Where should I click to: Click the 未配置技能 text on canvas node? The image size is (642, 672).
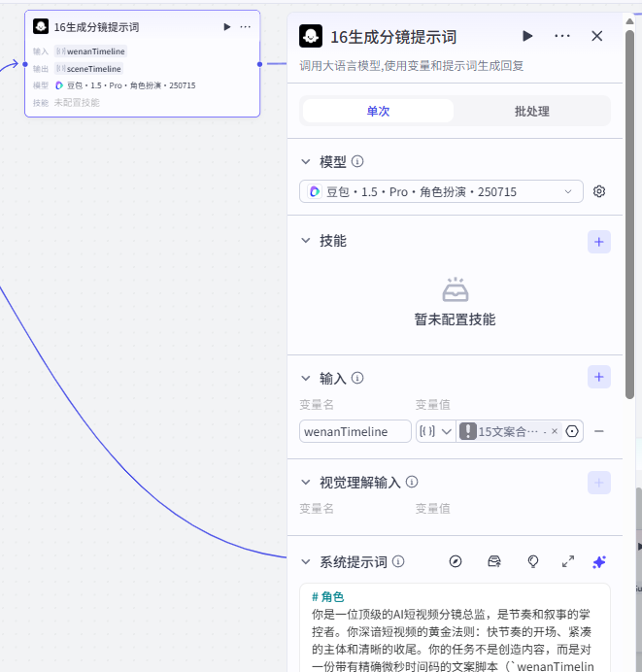[x=77, y=102]
